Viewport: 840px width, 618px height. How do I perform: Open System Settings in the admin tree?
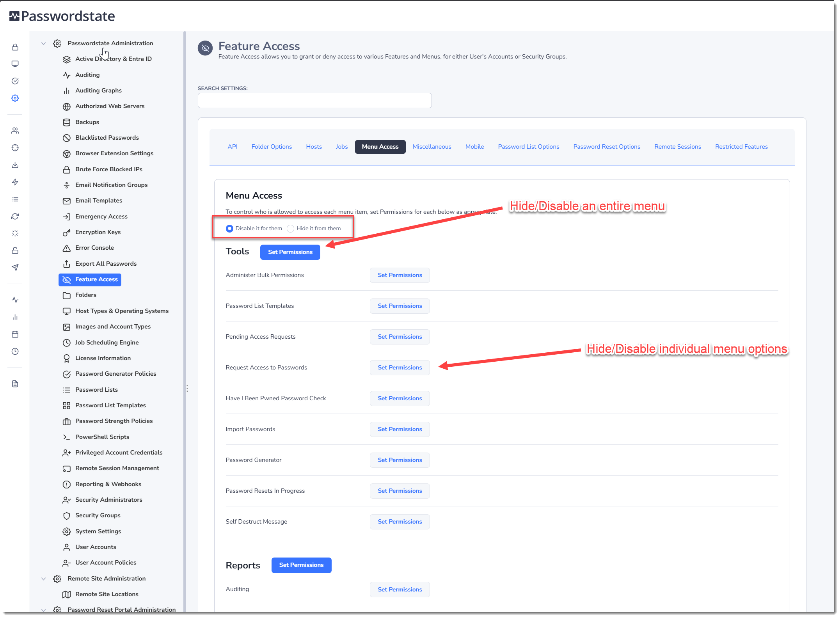tap(98, 531)
